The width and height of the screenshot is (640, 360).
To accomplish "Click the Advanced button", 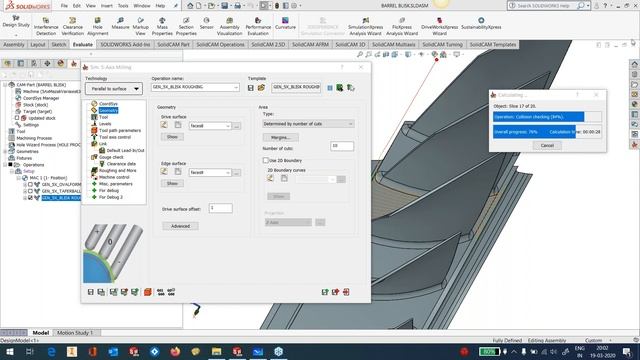I will [x=180, y=226].
